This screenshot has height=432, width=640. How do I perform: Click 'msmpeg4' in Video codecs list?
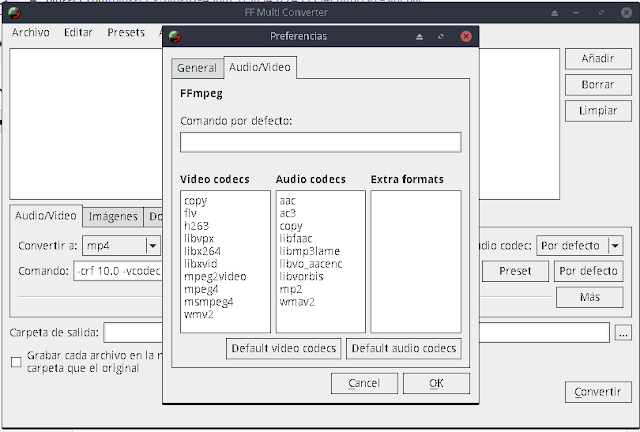pos(209,302)
